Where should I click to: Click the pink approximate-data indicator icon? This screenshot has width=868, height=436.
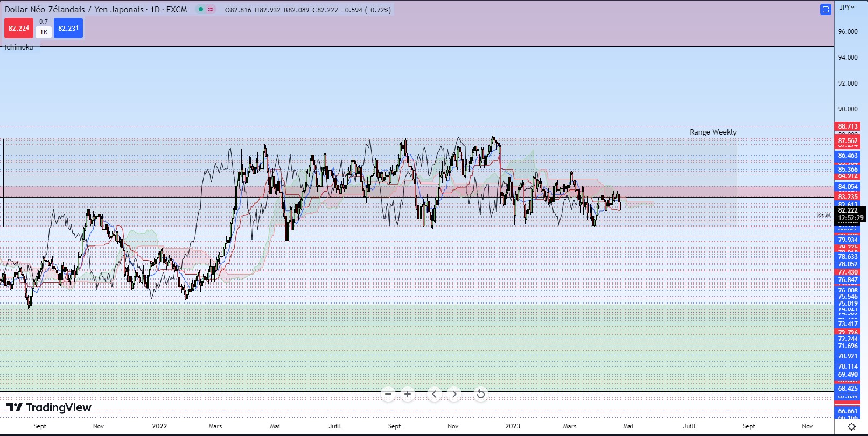click(211, 9)
